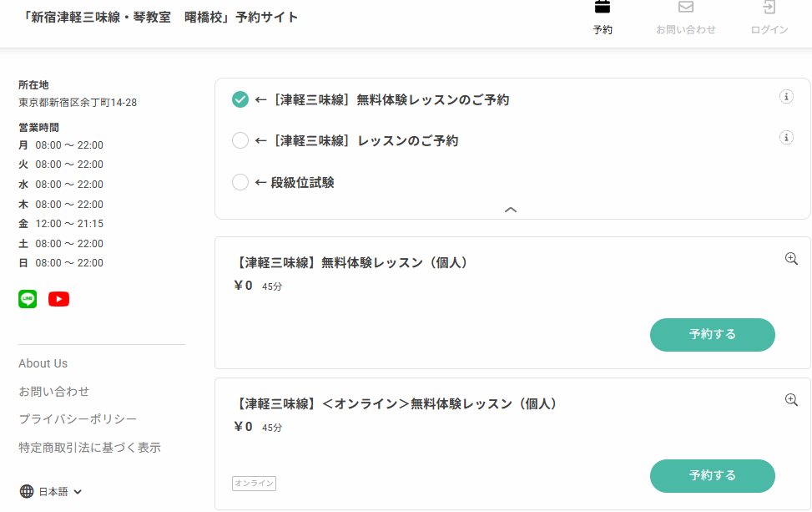The image size is (812, 512).
Task: Select 段級位試験 radio option
Action: [240, 182]
